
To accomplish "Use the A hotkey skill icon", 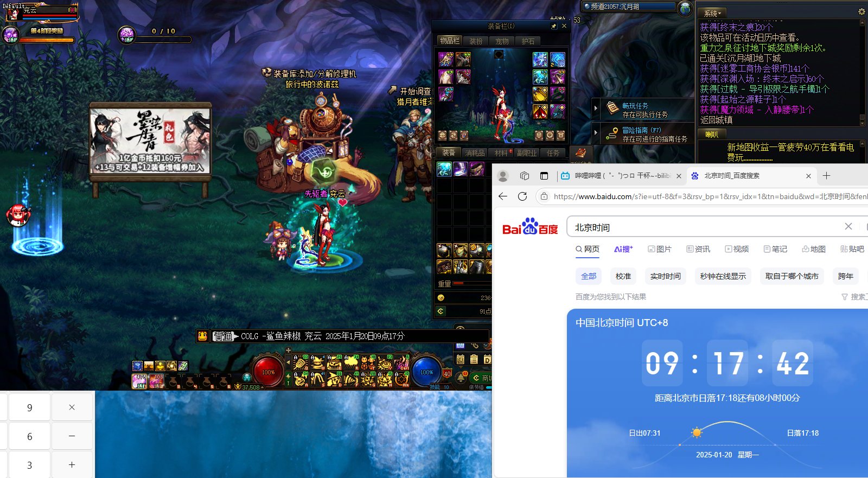I will coord(301,379).
